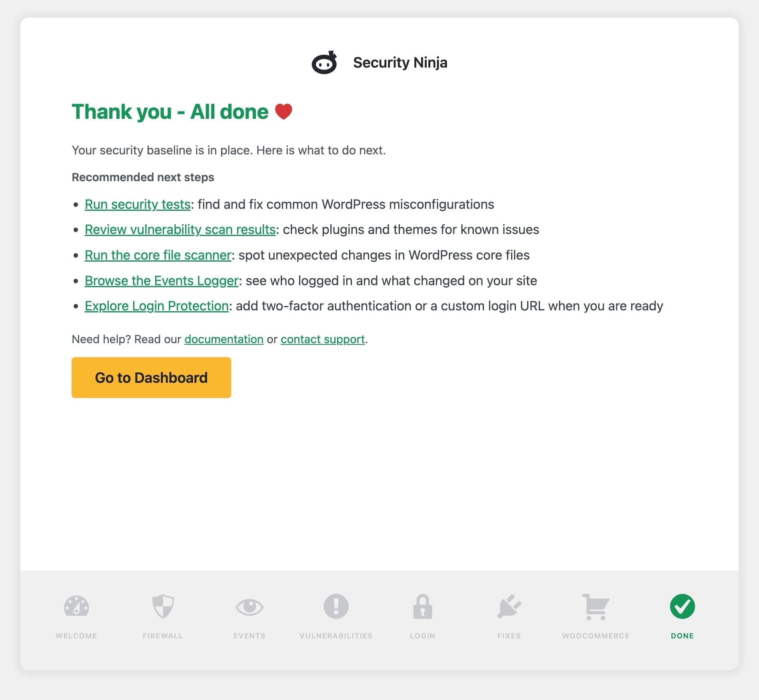Open the Fixes plug step icon
This screenshot has width=759, height=700.
[x=509, y=606]
